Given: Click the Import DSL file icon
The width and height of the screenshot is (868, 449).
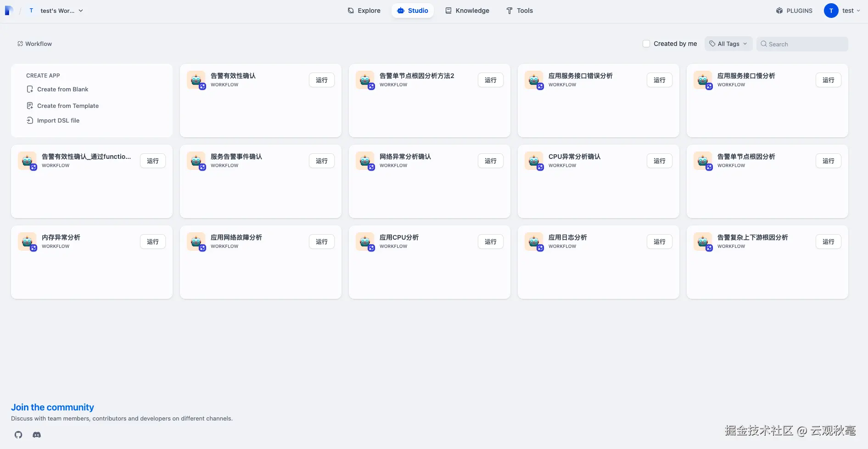Looking at the screenshot, I should pyautogui.click(x=30, y=120).
